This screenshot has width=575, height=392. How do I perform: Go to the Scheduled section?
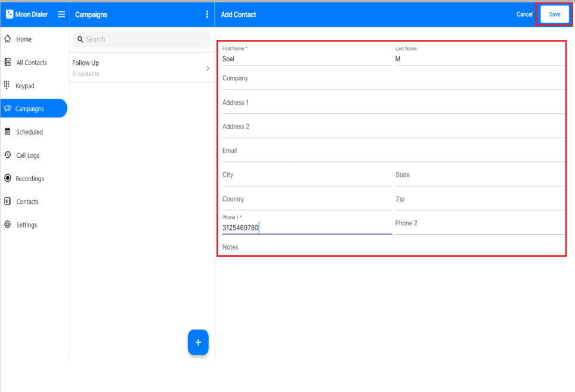(29, 132)
